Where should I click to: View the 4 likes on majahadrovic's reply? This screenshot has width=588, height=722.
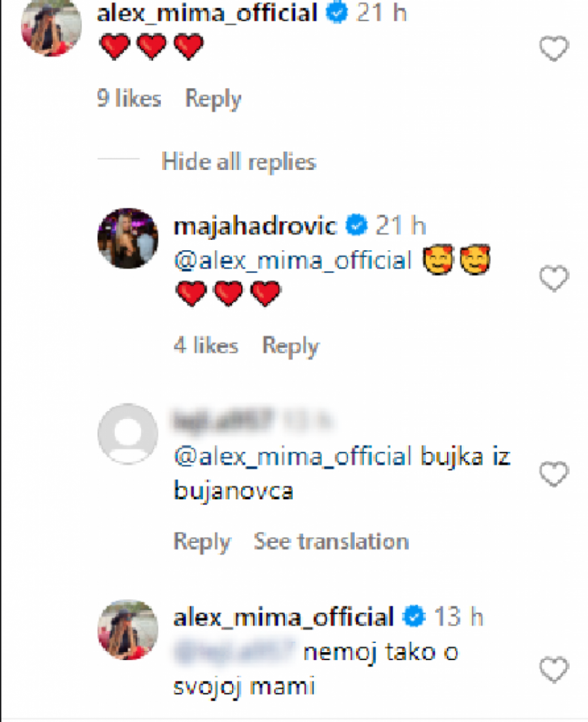point(205,346)
